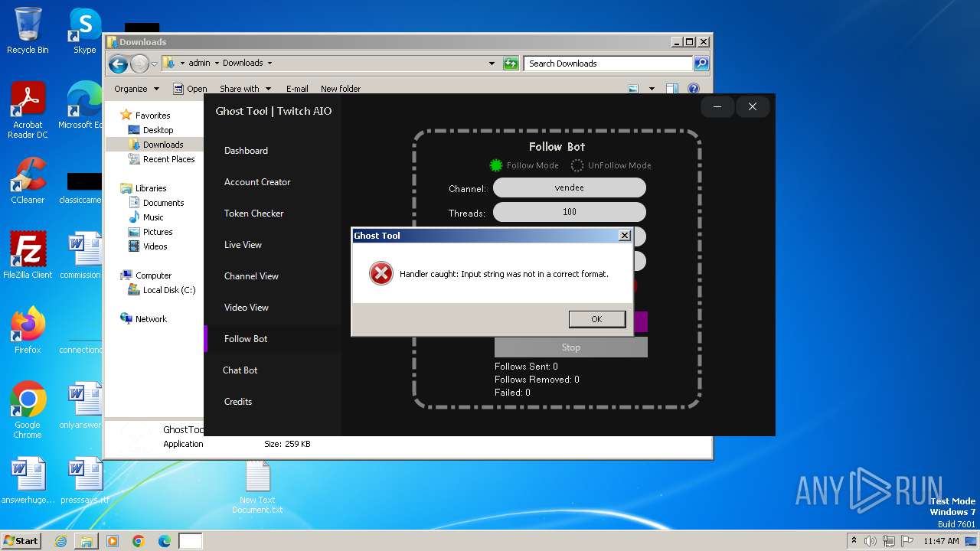The image size is (980, 551).
Task: Open Microsoft Edge desktop shortcut
Action: (x=83, y=106)
